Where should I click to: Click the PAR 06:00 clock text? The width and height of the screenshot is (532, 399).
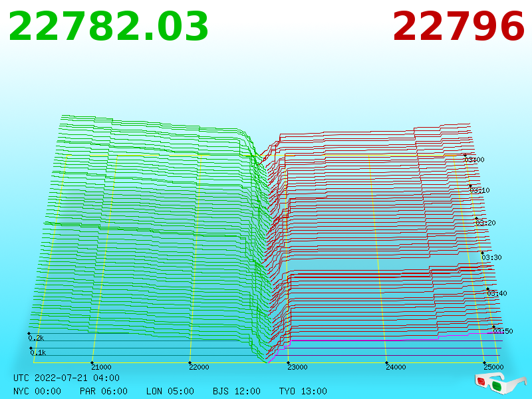104,391
